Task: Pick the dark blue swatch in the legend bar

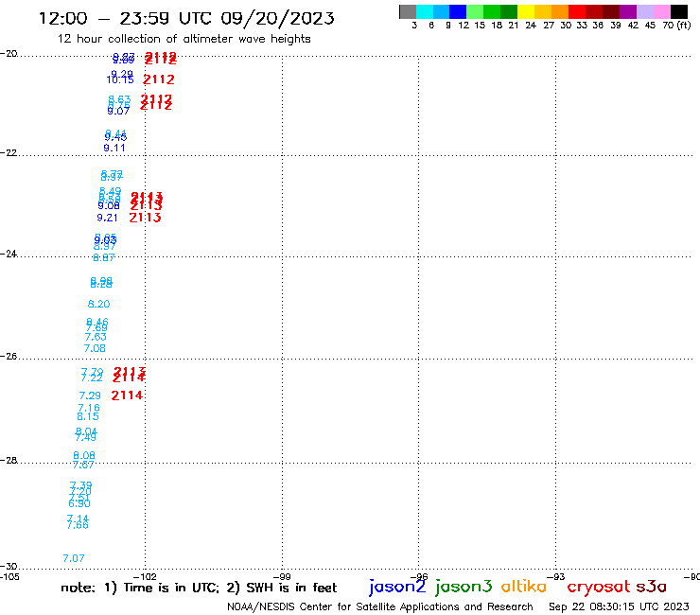Action: [x=458, y=11]
